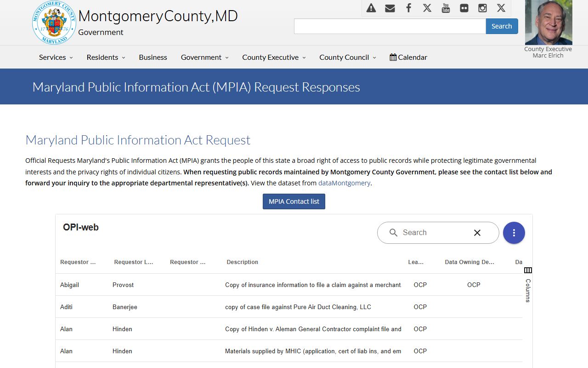
Task: Open the X icon next to Facebook
Action: 427,8
